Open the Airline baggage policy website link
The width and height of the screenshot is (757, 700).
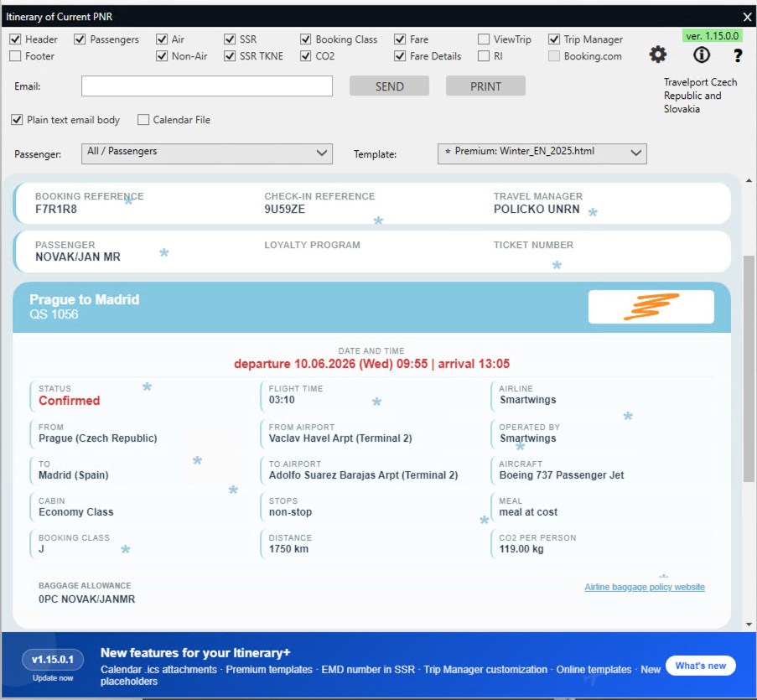[644, 587]
